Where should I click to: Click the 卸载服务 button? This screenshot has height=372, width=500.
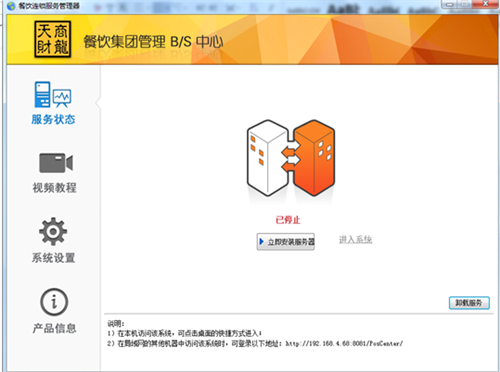(469, 303)
